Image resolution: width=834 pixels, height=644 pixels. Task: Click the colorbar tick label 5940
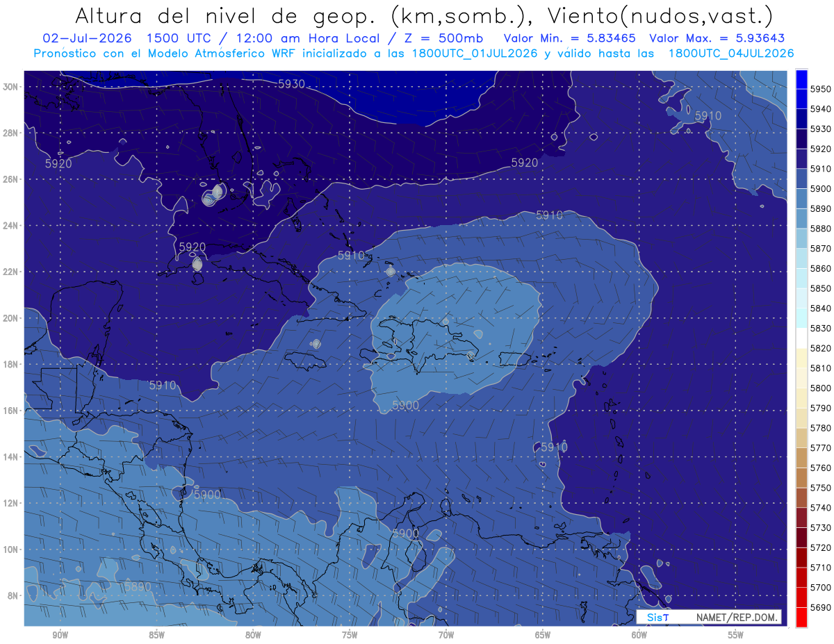(x=821, y=109)
